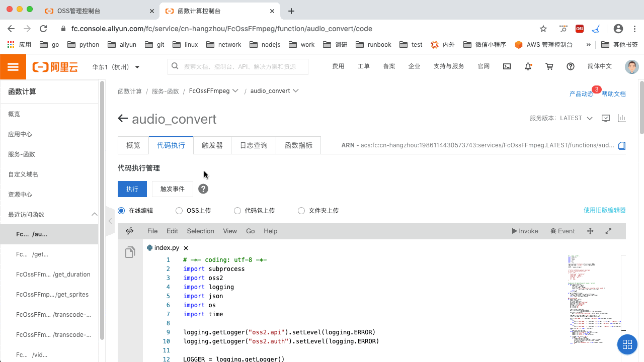Viewport: 644px width, 362px height.
Task: Open the hamburger navigation menu
Action: (13, 67)
